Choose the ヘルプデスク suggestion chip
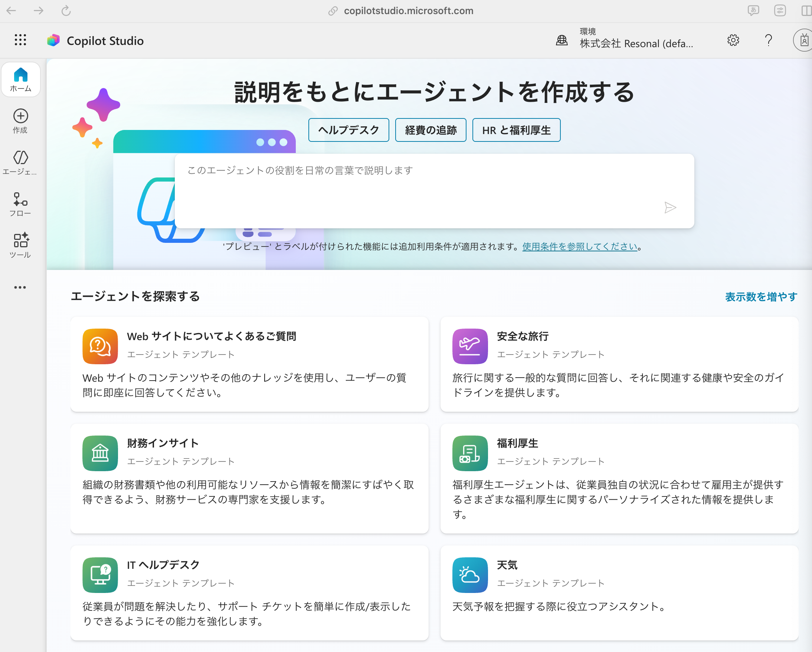This screenshot has height=652, width=812. tap(348, 130)
